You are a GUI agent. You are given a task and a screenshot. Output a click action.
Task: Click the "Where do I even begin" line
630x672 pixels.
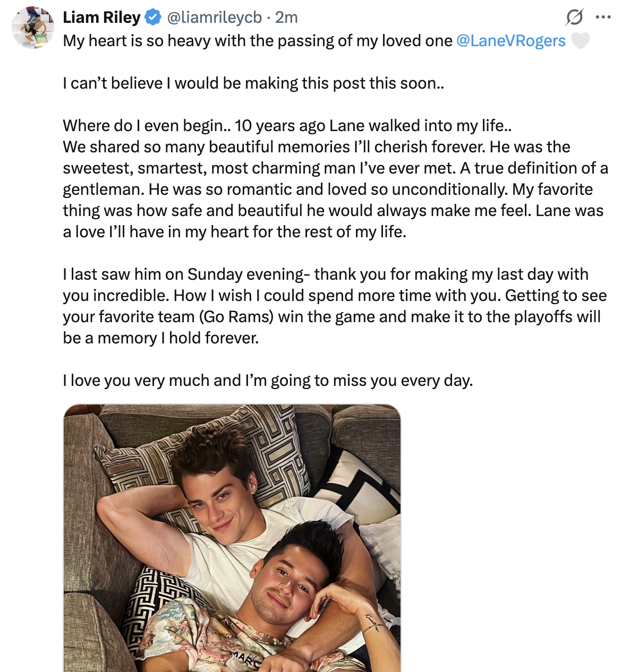(x=287, y=126)
